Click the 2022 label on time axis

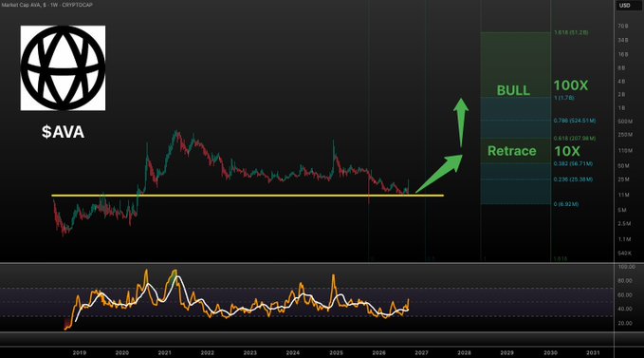click(x=208, y=352)
